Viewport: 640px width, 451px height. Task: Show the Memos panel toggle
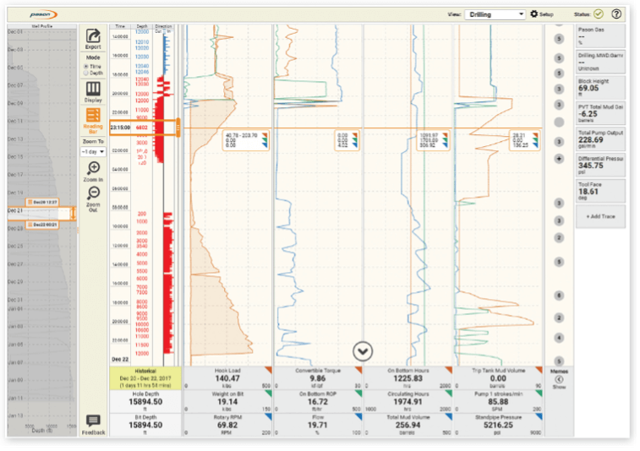559,379
